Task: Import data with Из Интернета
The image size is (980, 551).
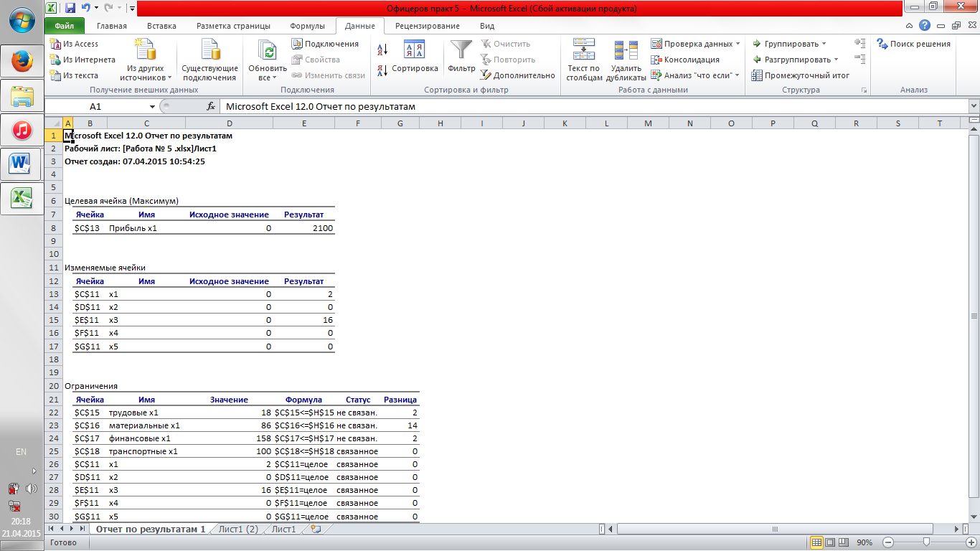Action: [83, 60]
